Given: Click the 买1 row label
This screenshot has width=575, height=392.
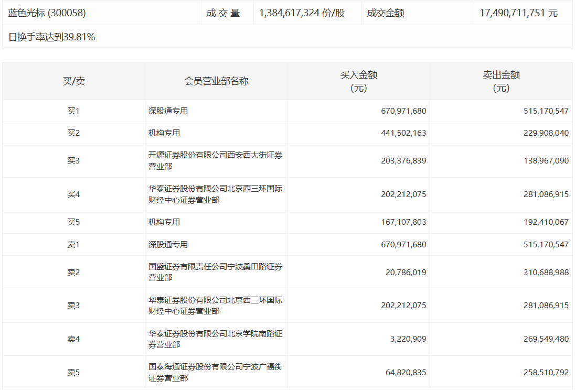Looking at the screenshot, I should tap(73, 111).
